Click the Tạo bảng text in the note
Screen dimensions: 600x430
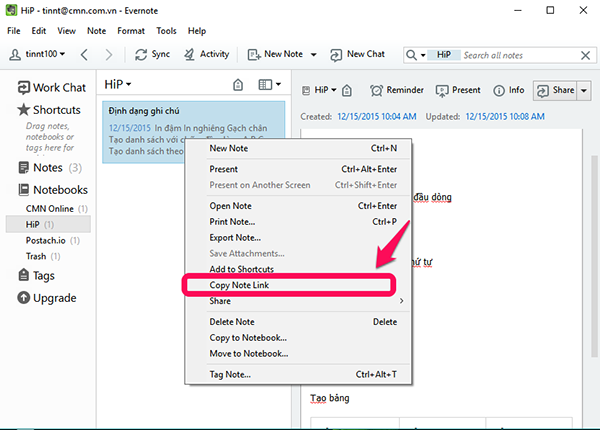pos(329,398)
